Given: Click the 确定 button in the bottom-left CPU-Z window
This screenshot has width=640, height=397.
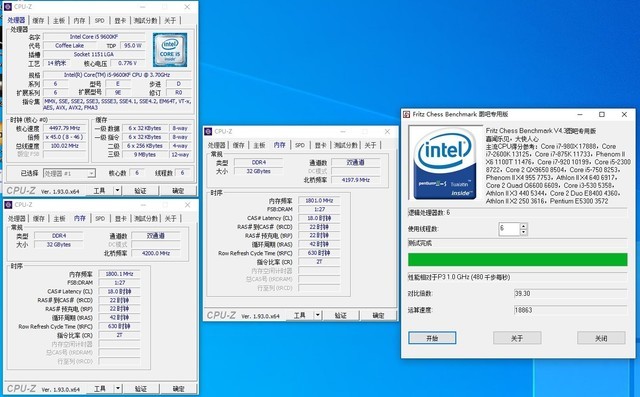Looking at the screenshot, I should (178, 388).
